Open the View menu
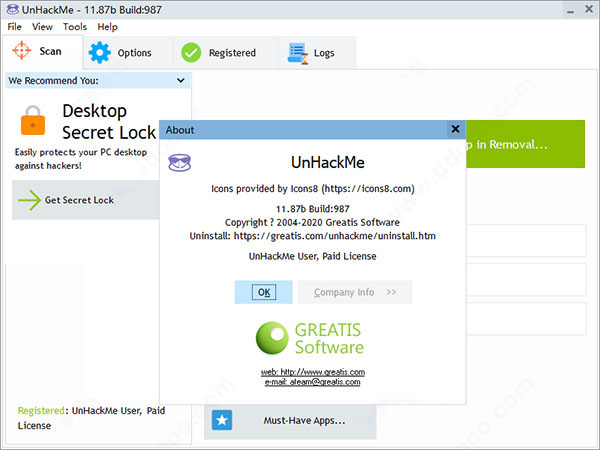 (x=42, y=27)
